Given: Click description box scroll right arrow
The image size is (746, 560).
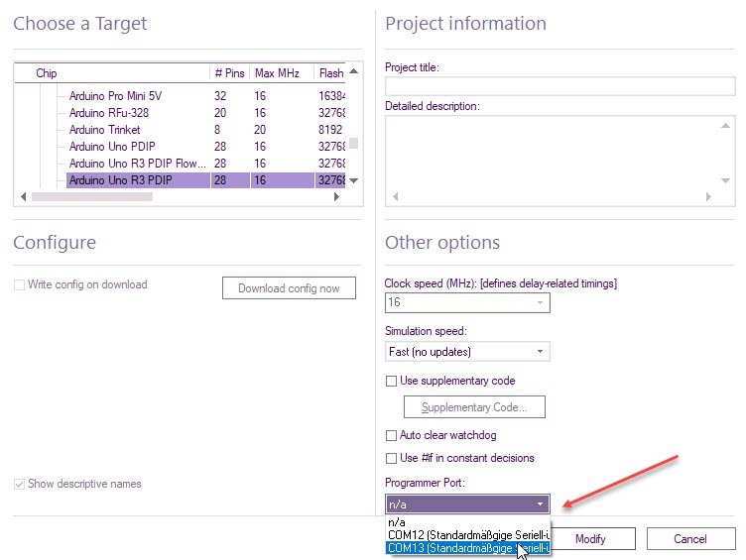Looking at the screenshot, I should pos(708,196).
